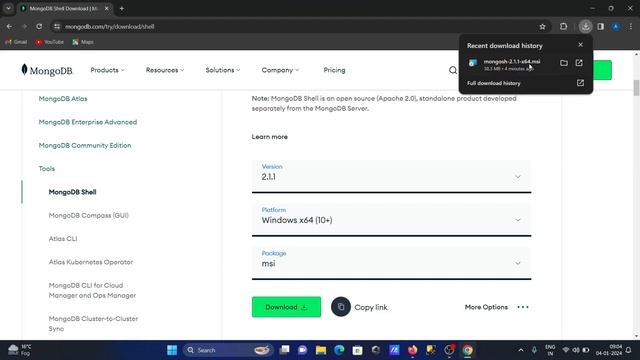This screenshot has height=360, width=640.
Task: Open Google Chrome on taskbar
Action: 468,350
